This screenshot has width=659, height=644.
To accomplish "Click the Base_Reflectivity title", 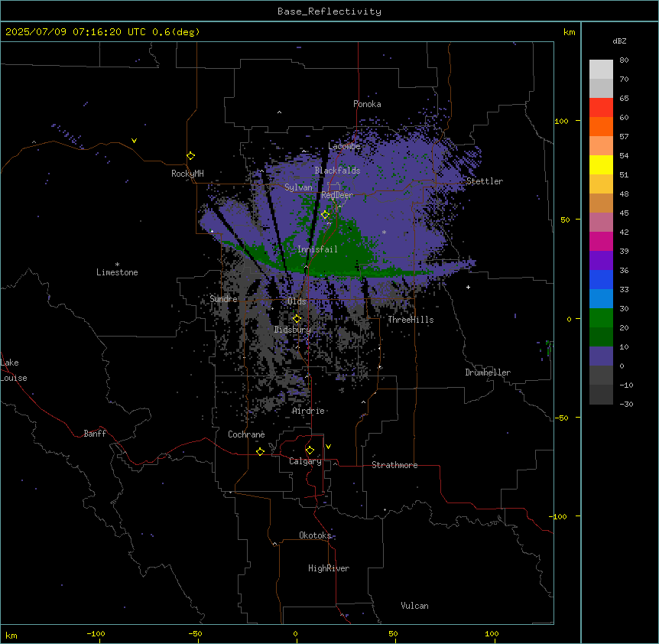I will click(329, 11).
